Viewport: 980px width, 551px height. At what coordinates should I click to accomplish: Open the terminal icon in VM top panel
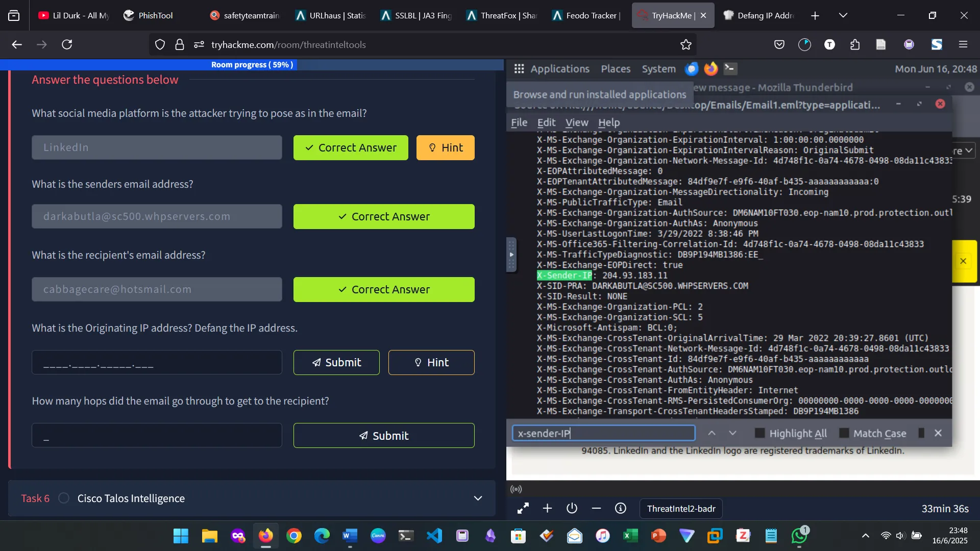[730, 68]
